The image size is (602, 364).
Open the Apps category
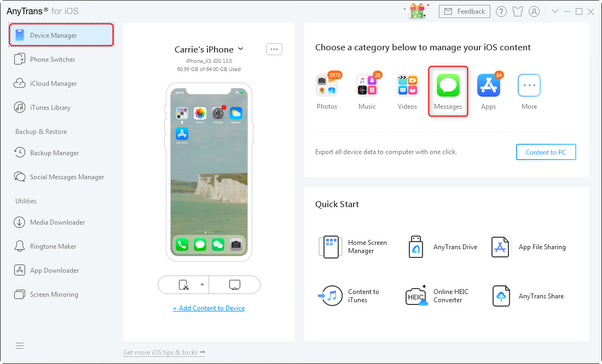[x=488, y=92]
